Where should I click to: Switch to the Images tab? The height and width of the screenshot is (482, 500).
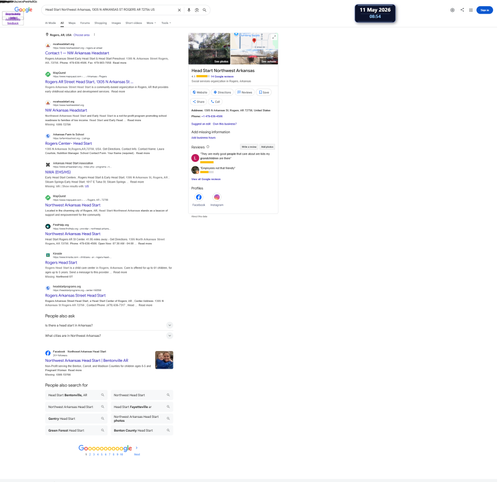116,23
